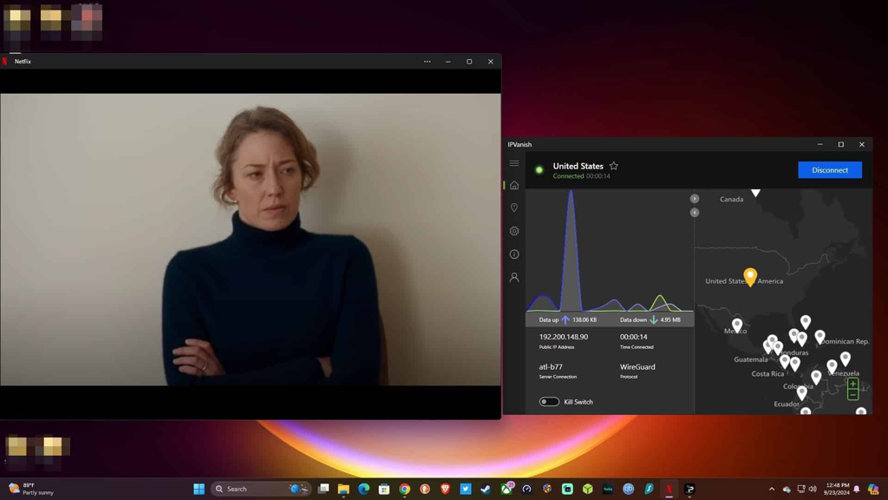Open the Locations pin icon in sidebar
888x500 pixels.
(514, 208)
